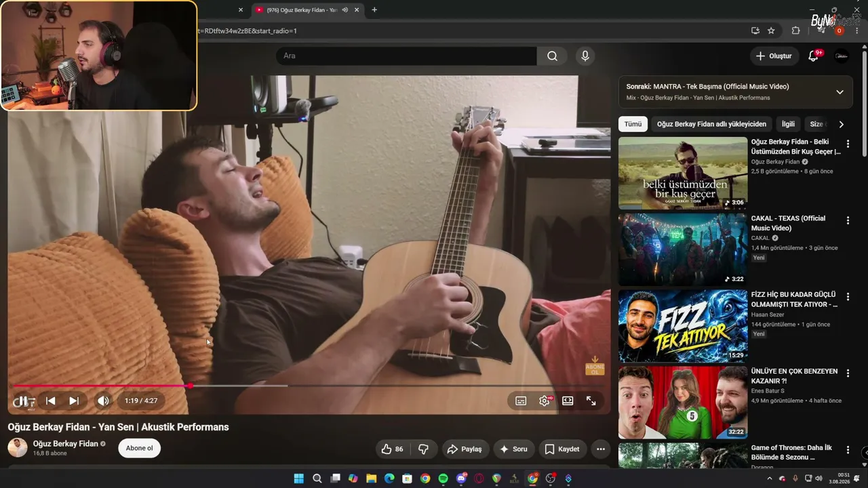Show hidden system tray icons
Viewport: 868px width, 488px height.
pyautogui.click(x=769, y=479)
